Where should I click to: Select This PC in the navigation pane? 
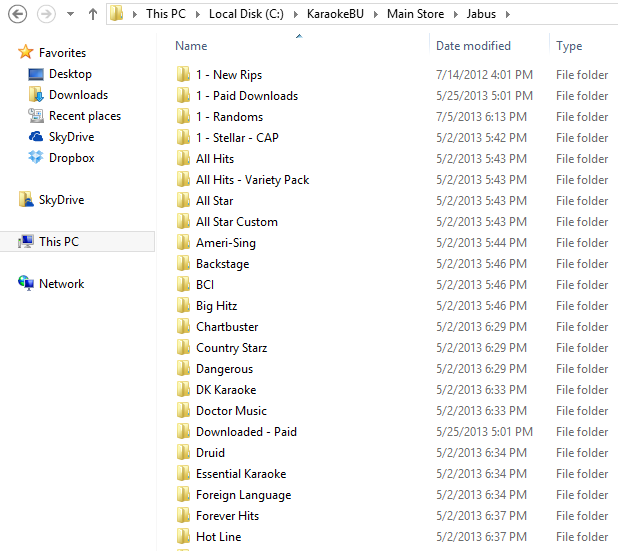click(58, 242)
